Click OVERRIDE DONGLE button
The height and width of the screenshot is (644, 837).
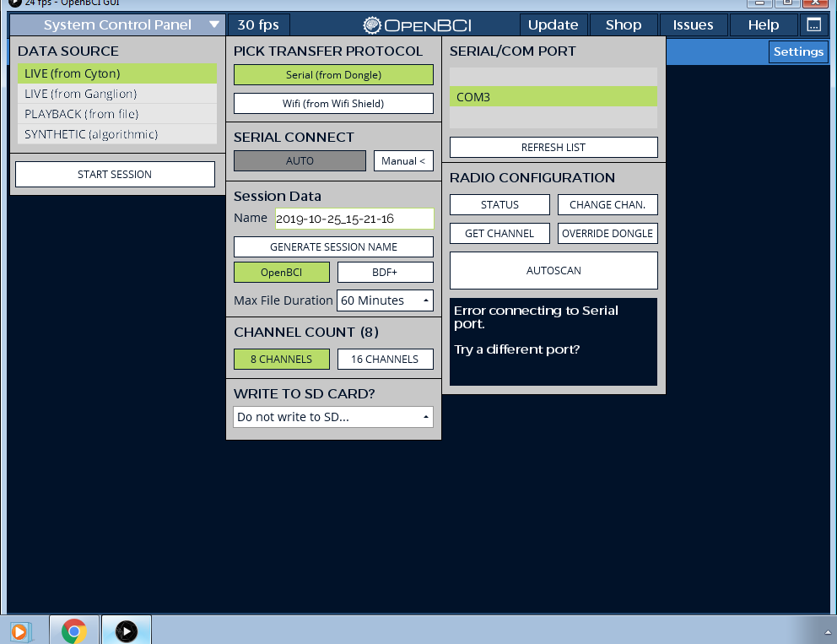coord(607,233)
